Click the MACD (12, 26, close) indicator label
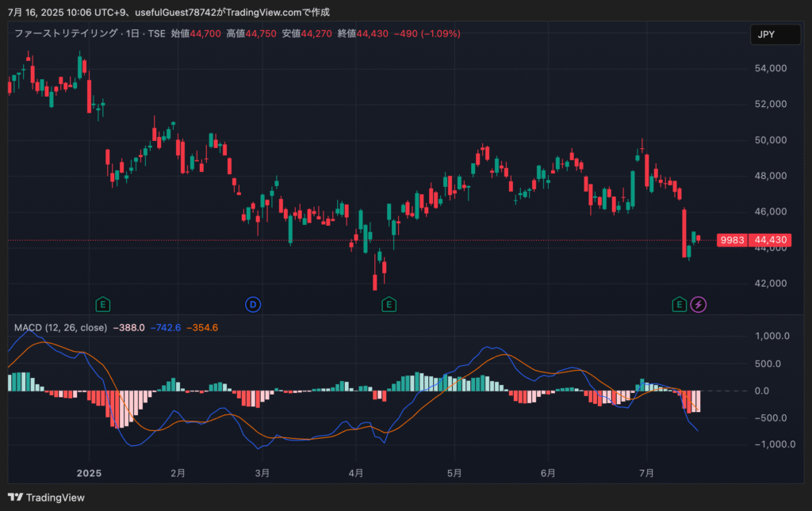The width and height of the screenshot is (812, 511). click(60, 327)
